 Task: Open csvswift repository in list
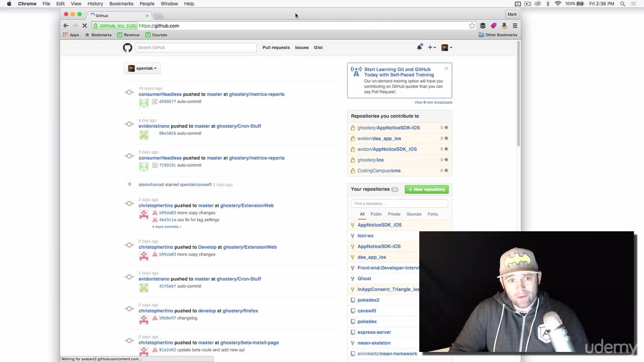click(367, 311)
